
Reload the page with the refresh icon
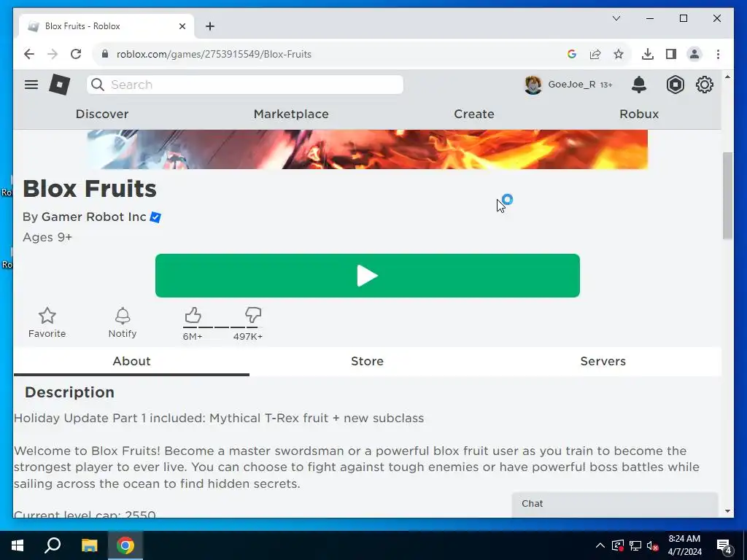(x=76, y=54)
